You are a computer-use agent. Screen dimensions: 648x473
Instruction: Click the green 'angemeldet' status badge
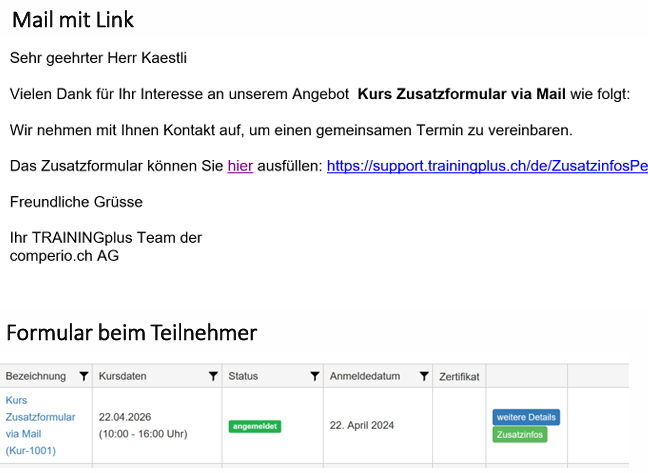[x=255, y=426]
